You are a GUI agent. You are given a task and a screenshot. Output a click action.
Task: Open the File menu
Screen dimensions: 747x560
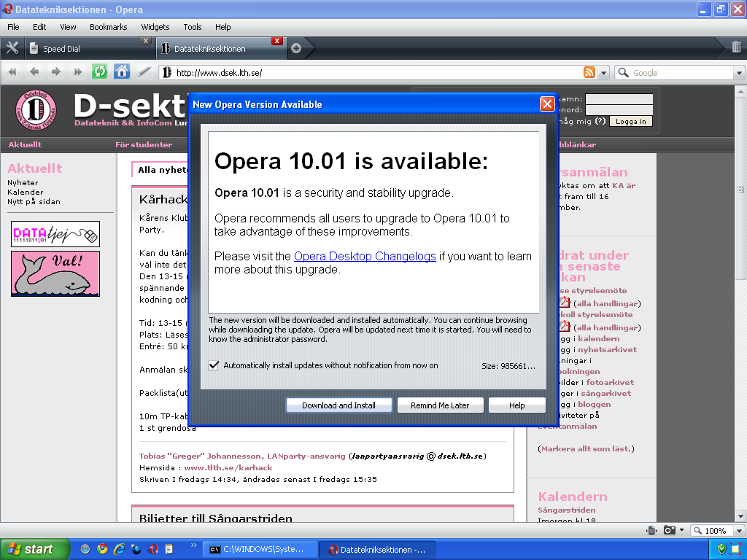click(x=13, y=27)
